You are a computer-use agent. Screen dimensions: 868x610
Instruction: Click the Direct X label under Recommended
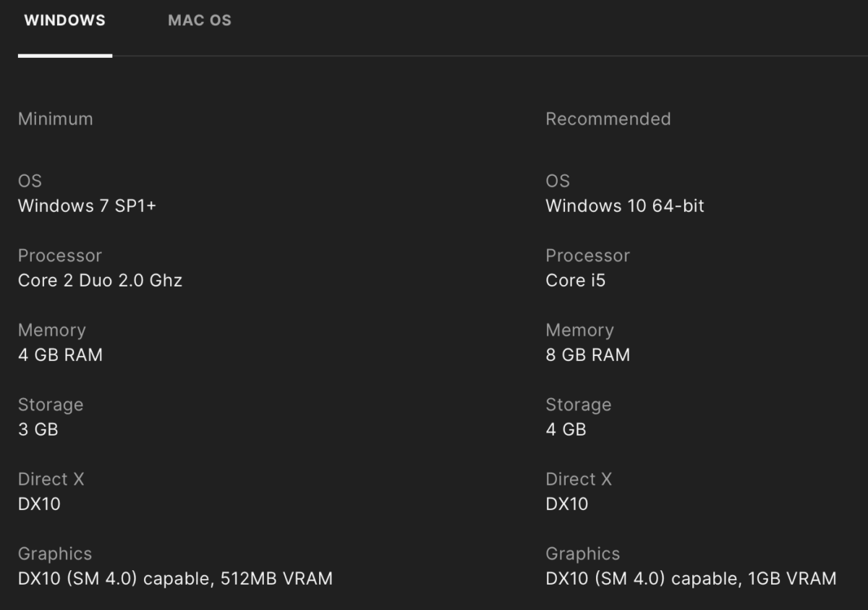tap(579, 479)
